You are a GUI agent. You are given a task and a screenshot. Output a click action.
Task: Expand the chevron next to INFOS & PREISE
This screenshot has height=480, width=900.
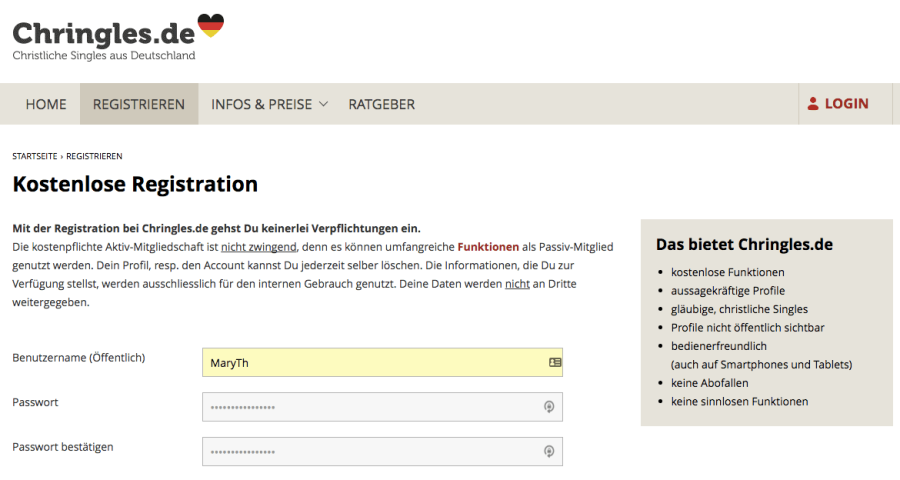tap(323, 104)
